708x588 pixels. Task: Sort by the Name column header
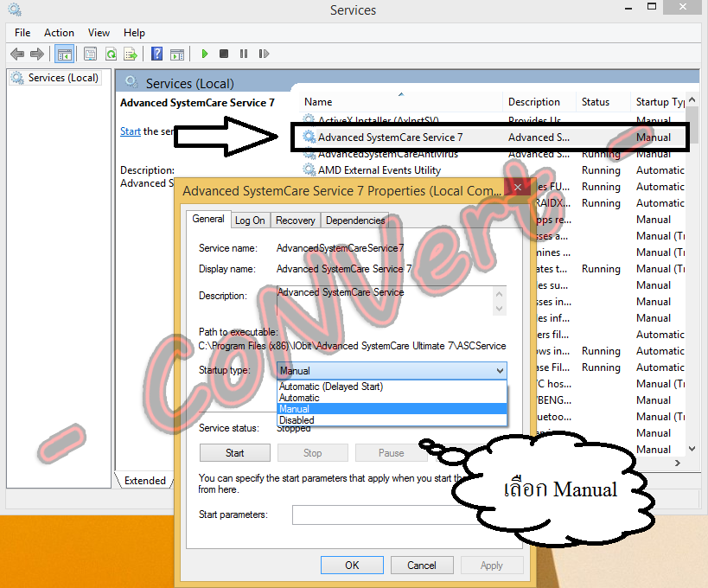400,102
